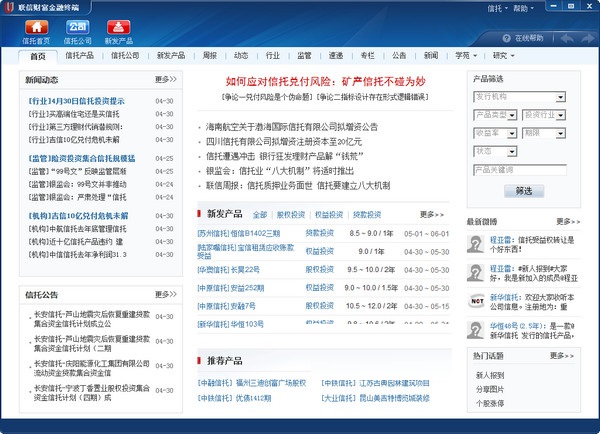Open the 公告 tab
Image resolution: width=600 pixels, height=434 pixels.
coord(399,55)
